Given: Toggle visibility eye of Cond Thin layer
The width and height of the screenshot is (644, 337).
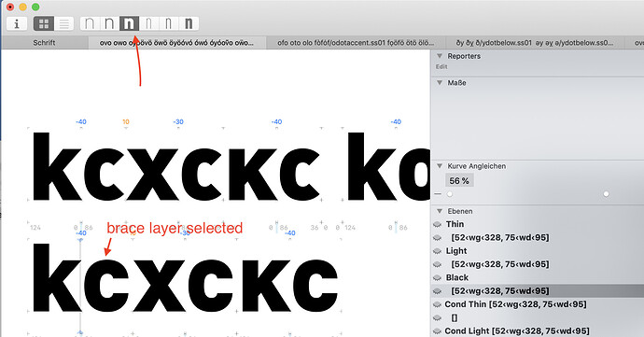Looking at the screenshot, I should coord(438,304).
